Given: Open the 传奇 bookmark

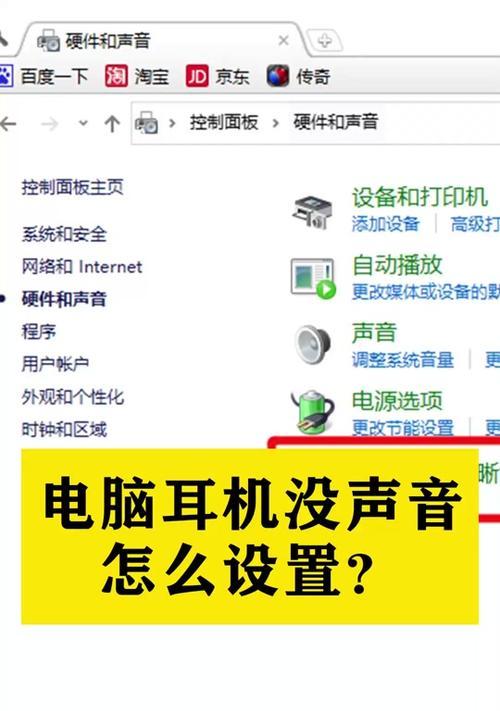Looking at the screenshot, I should (x=298, y=76).
